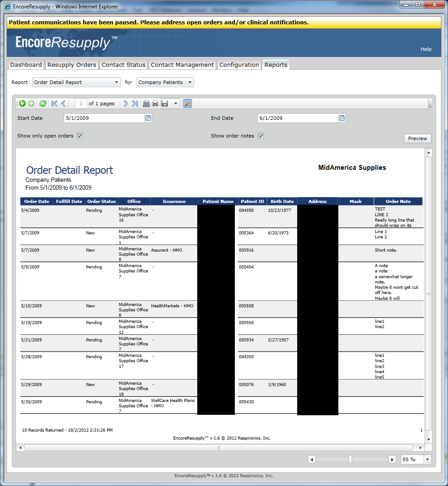Sort by Order Date column header
Screen dimensions: 448x486
click(37, 201)
